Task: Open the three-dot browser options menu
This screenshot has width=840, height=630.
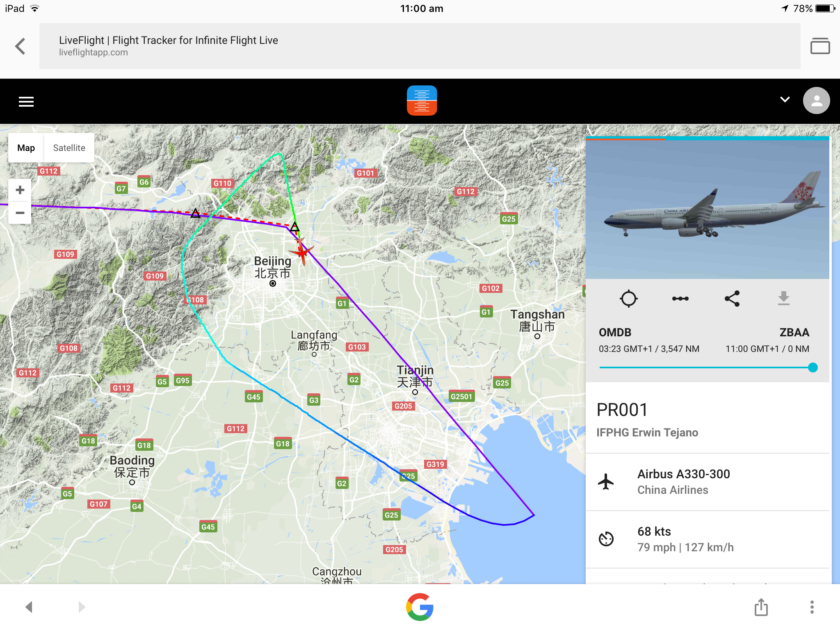Action: point(812,607)
